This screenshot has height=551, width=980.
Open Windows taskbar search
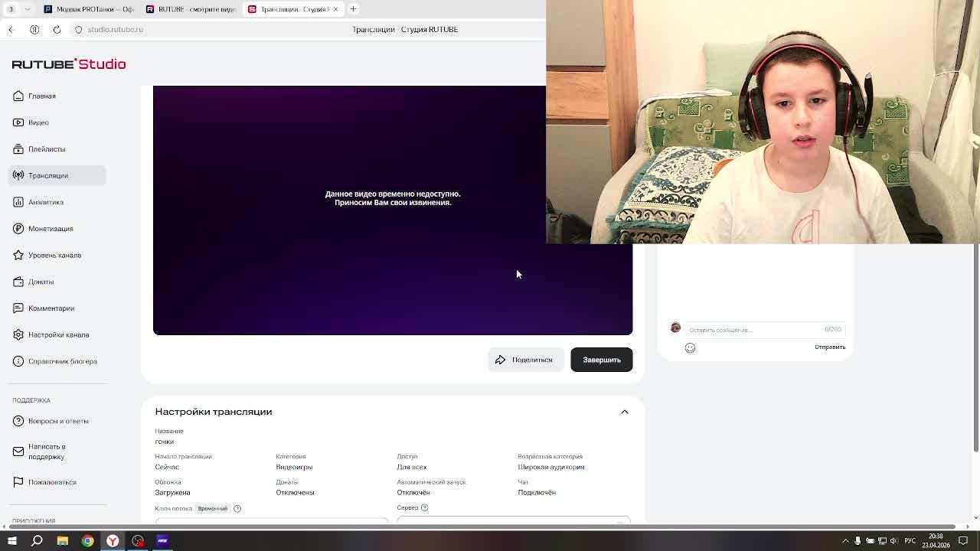pos(37,541)
